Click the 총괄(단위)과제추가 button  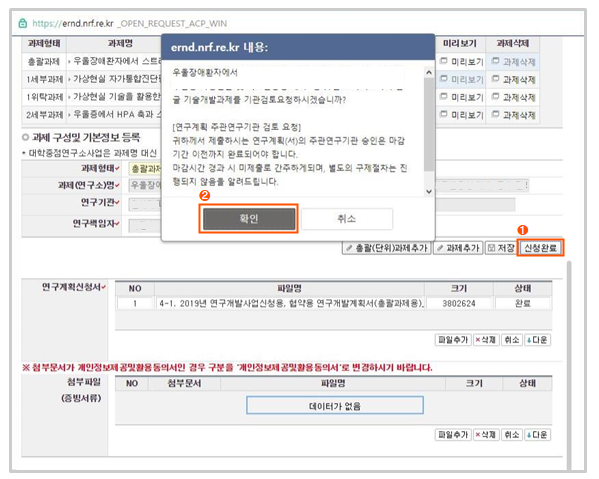(x=387, y=248)
